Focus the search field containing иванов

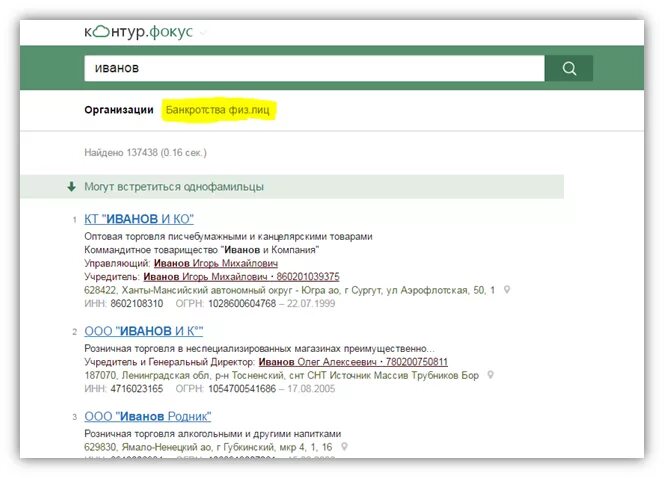click(x=314, y=68)
